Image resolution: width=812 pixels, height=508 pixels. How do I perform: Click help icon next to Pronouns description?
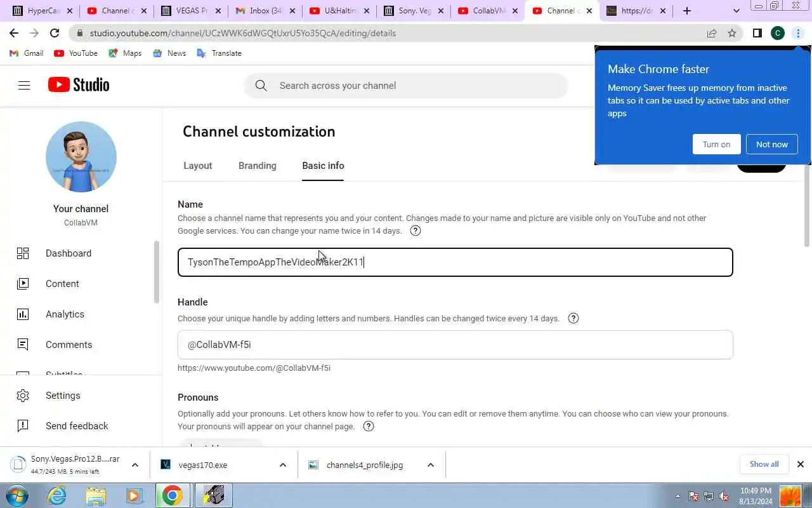[x=368, y=426]
